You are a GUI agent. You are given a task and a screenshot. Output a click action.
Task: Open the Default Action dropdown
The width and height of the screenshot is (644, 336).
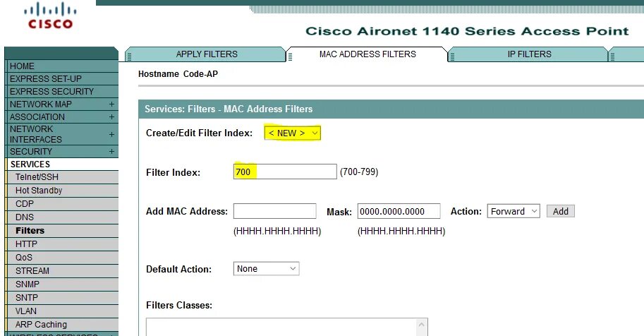[266, 269]
